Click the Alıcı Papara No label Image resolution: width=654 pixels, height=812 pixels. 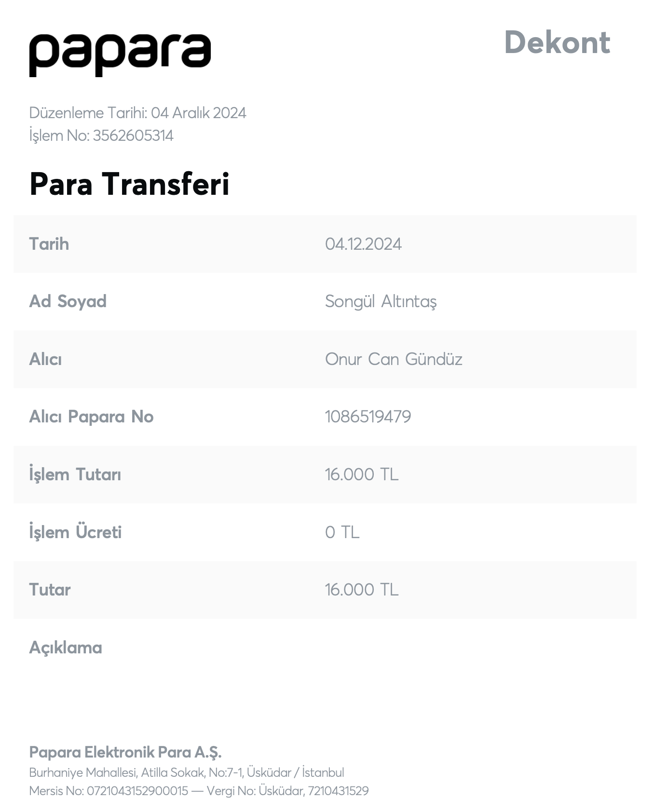(91, 417)
